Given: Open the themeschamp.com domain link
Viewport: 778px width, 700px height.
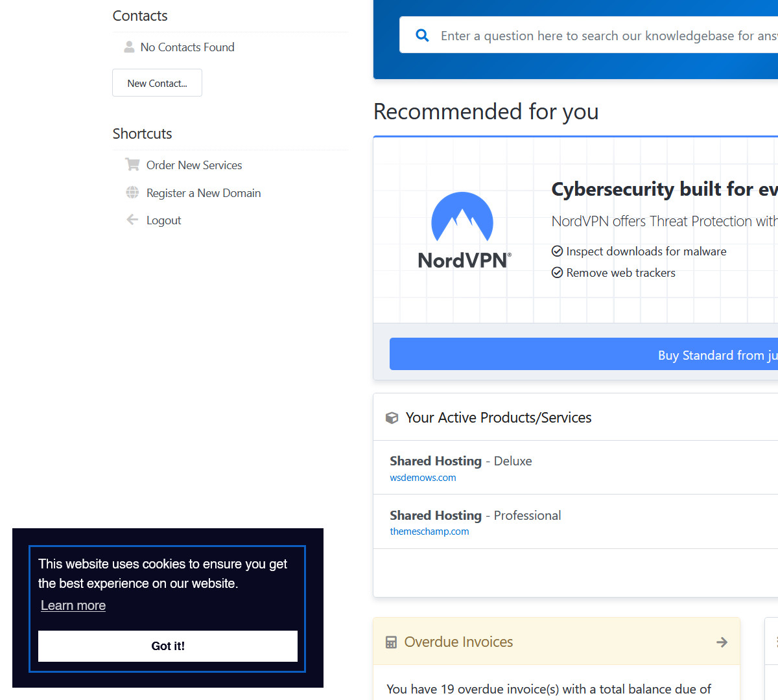Looking at the screenshot, I should (x=429, y=531).
